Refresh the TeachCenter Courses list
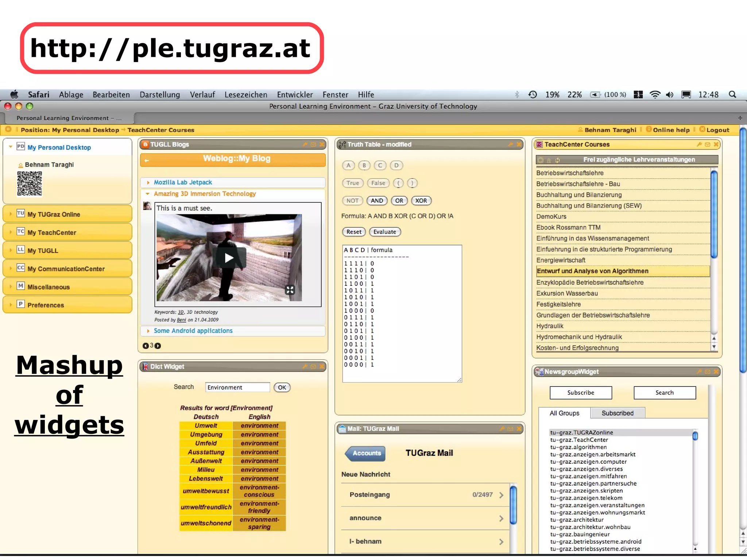The width and height of the screenshot is (747, 560). click(557, 160)
